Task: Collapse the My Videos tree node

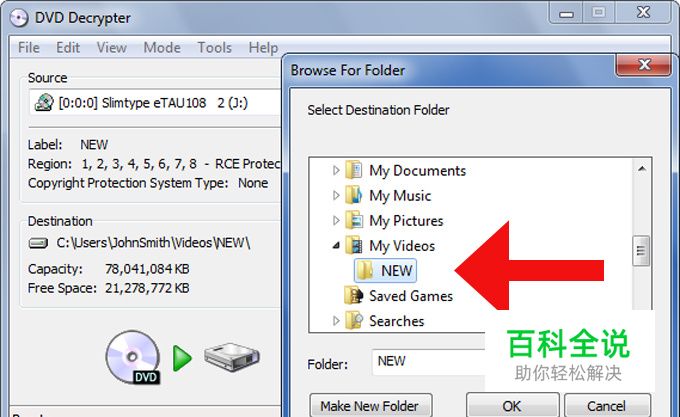Action: tap(336, 246)
